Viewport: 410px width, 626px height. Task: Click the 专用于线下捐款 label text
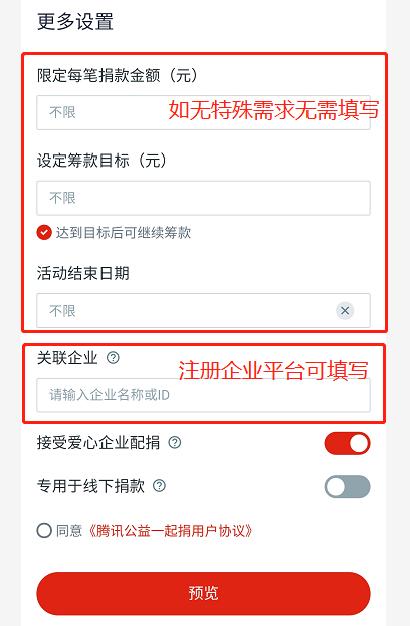91,486
